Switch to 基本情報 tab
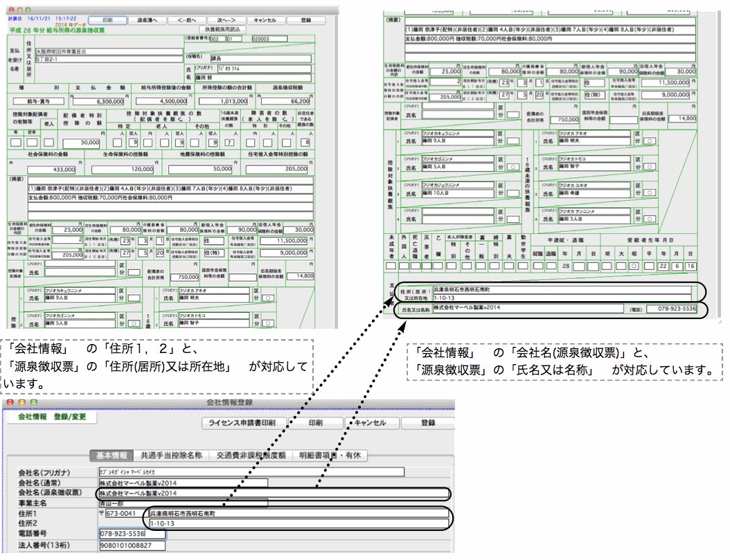 click(x=112, y=455)
